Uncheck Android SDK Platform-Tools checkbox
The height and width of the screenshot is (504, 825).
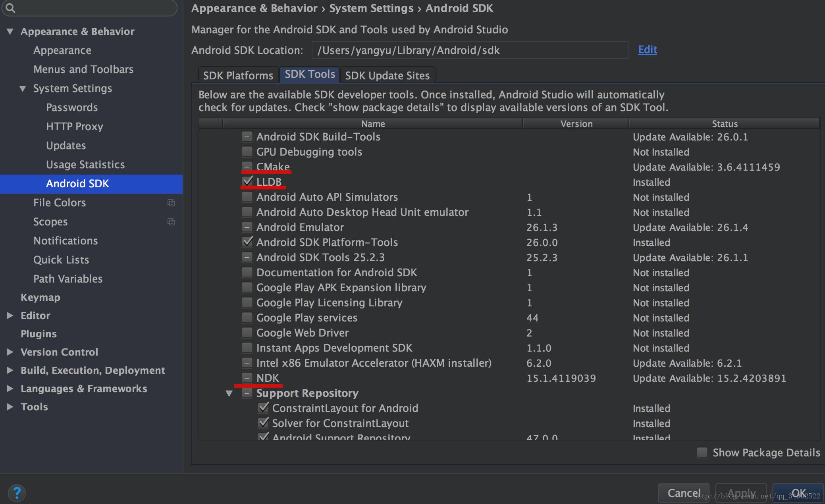pos(247,242)
